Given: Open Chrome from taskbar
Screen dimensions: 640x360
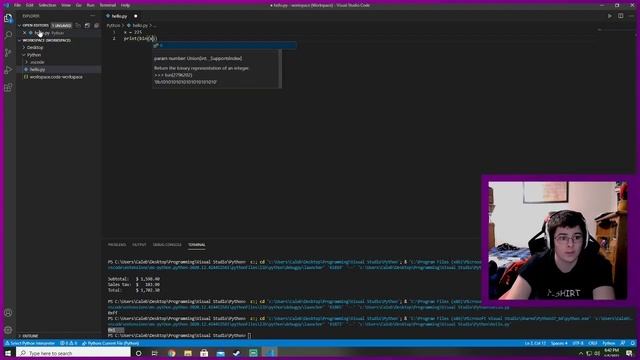Looking at the screenshot, I should coord(171,353).
